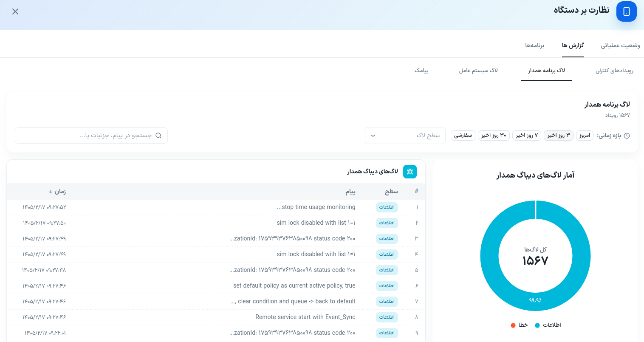The image size is (644, 342).
Task: Choose the سفارشی time range
Action: click(463, 136)
